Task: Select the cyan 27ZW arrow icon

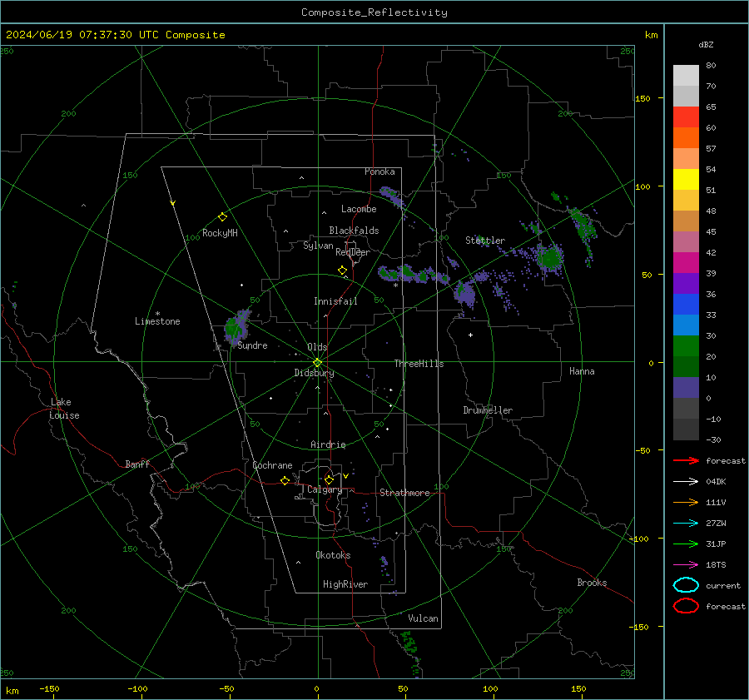Action: (x=686, y=524)
